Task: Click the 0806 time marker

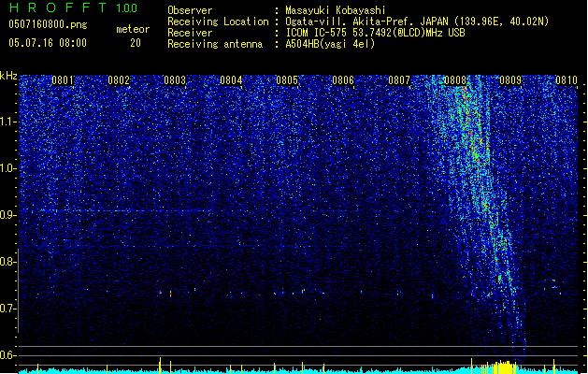Action: pyautogui.click(x=343, y=80)
